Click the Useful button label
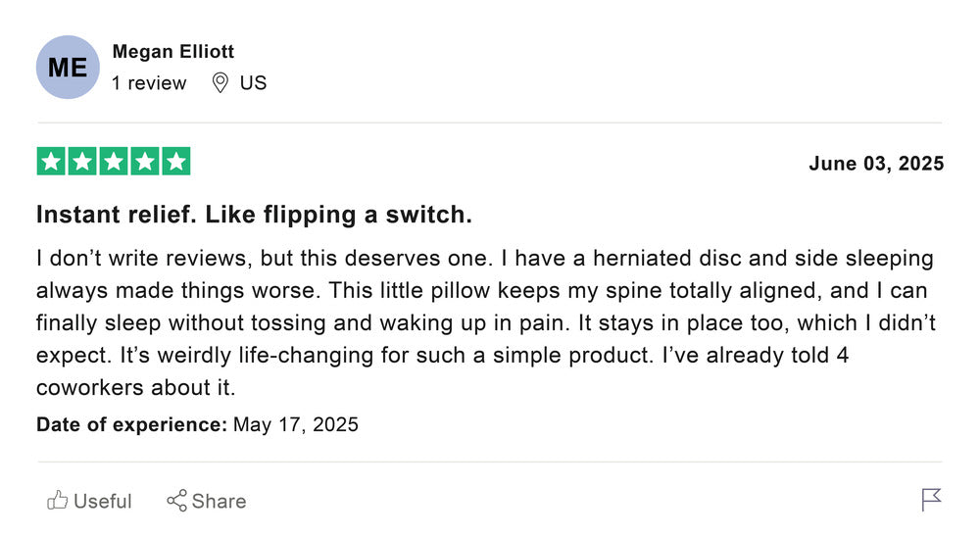The width and height of the screenshot is (980, 537). click(x=102, y=502)
